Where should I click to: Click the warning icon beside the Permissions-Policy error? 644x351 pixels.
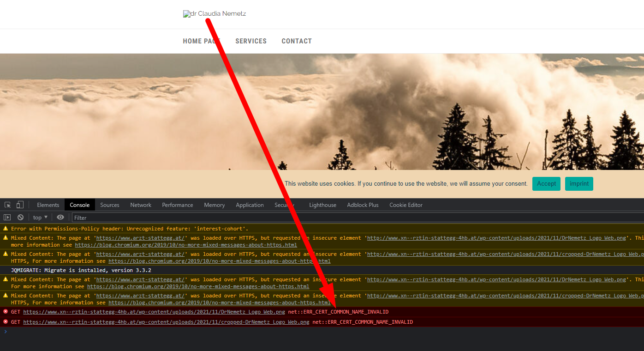click(x=6, y=228)
